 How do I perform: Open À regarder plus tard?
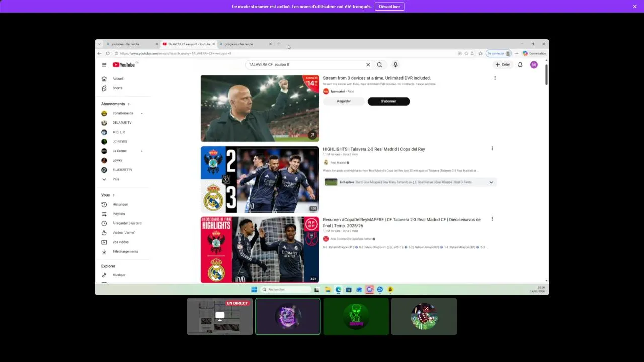(x=127, y=223)
